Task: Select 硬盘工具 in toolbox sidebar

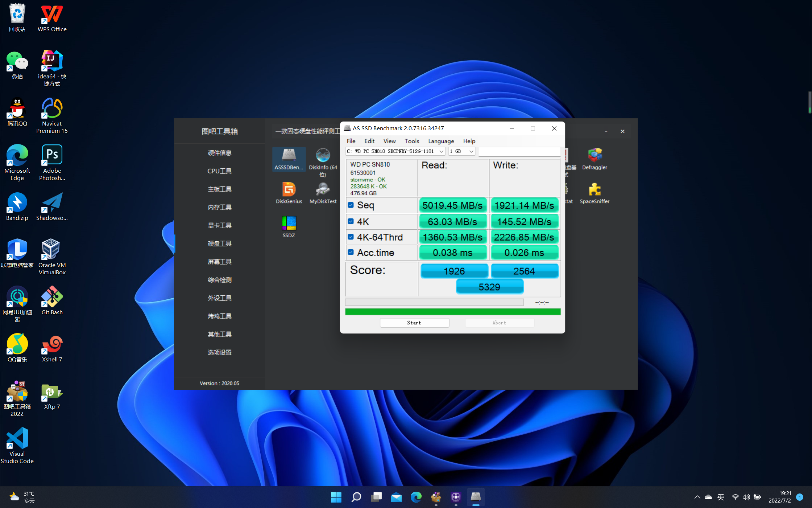Action: click(x=219, y=243)
